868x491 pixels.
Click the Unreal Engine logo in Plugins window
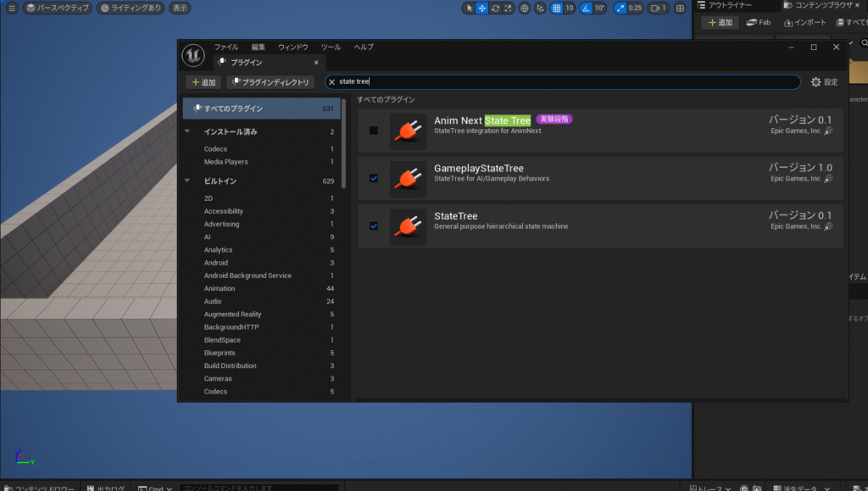click(193, 55)
